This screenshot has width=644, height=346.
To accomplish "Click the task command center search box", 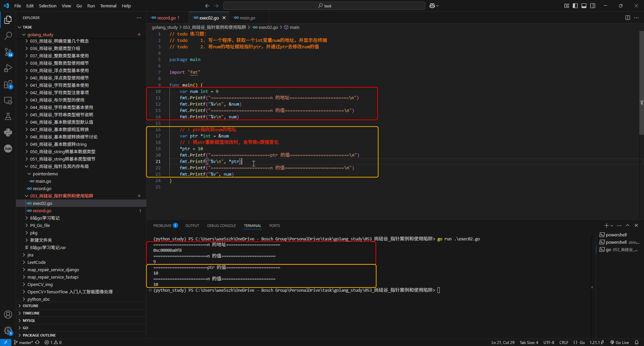I will (324, 6).
